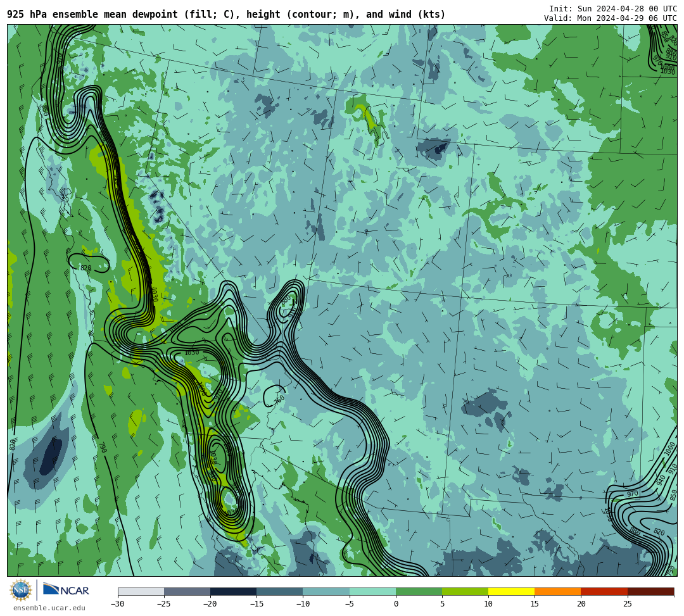The image size is (684, 616).
Task: Click the colorbar label -30
Action: (x=117, y=604)
